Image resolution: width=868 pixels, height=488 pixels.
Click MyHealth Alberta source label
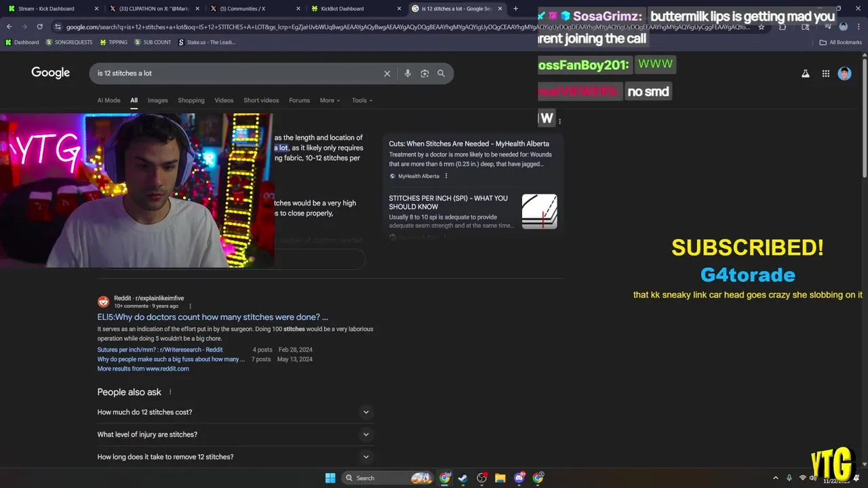(418, 176)
